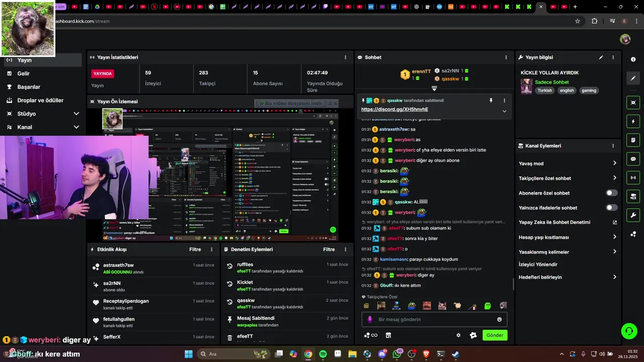644x362 pixels.
Task: Open Başarılar in the left sidebar
Action: (43, 87)
